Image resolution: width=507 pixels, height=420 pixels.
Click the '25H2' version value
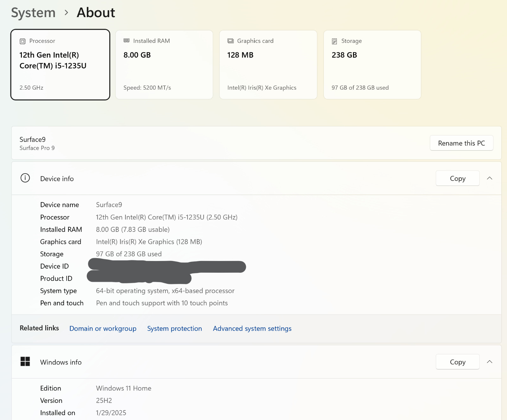[x=104, y=400]
